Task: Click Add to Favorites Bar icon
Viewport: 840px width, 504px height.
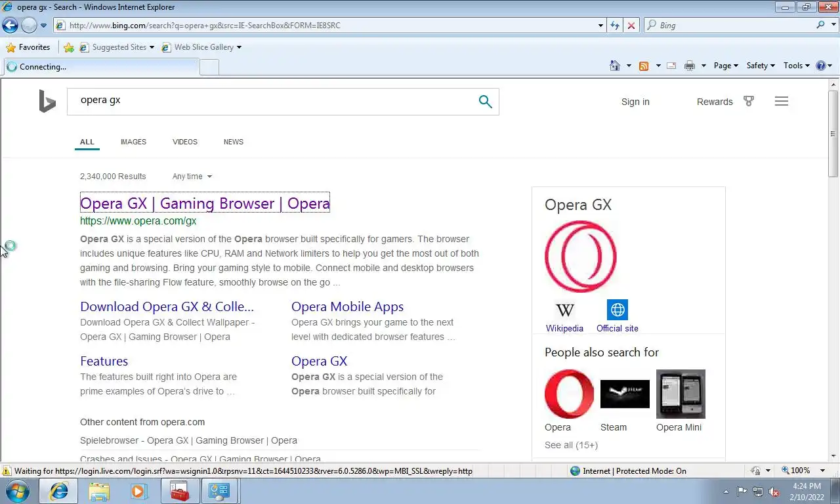Action: 69,47
